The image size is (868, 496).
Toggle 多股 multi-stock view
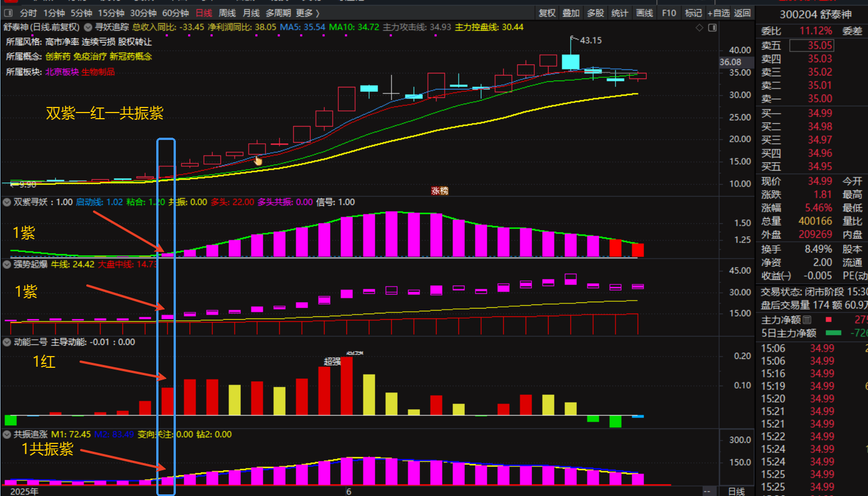tap(595, 13)
